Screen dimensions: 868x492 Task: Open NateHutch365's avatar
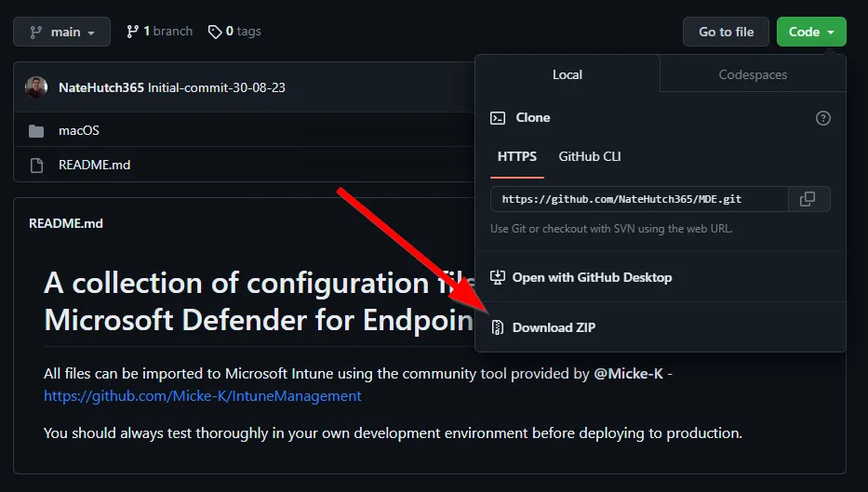click(x=36, y=87)
